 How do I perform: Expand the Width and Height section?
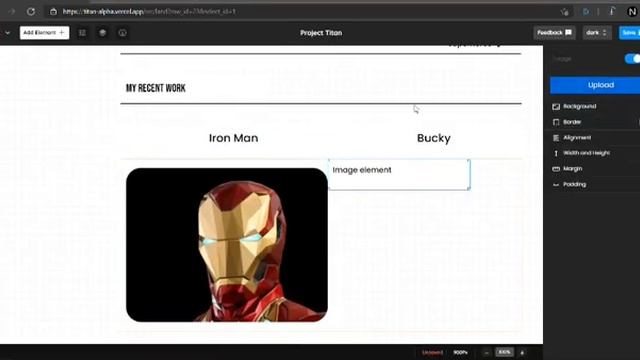[595, 153]
